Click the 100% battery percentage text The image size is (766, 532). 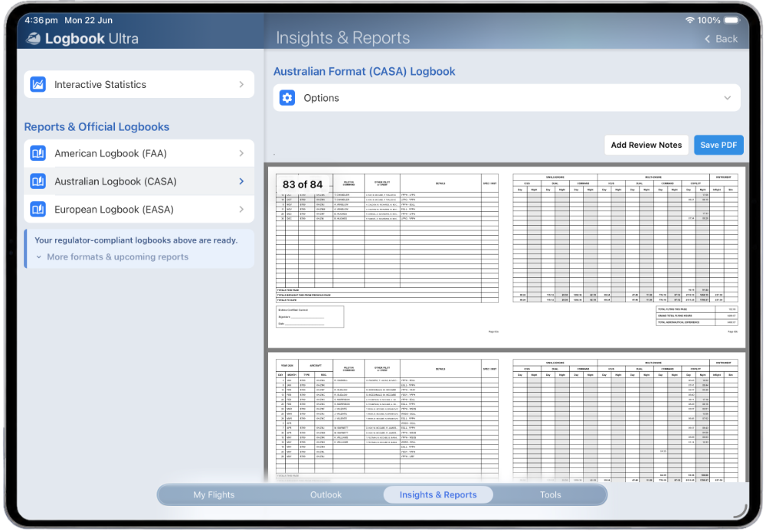tap(709, 20)
